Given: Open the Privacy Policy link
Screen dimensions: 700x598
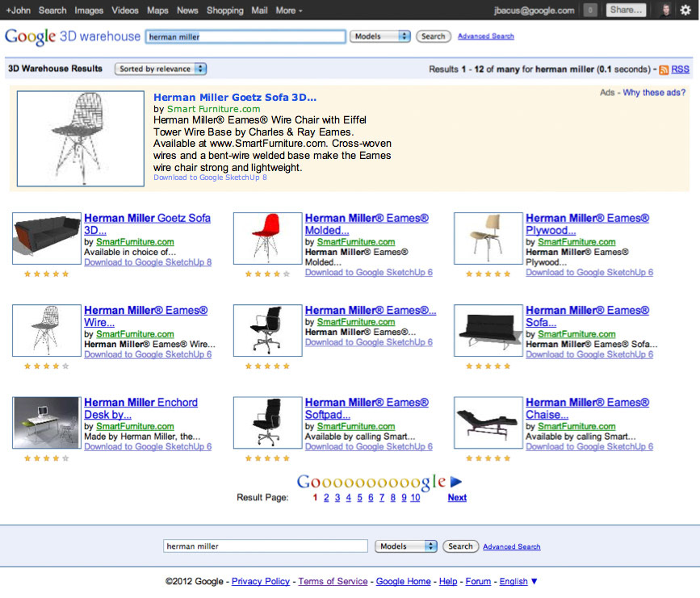Looking at the screenshot, I should click(261, 582).
